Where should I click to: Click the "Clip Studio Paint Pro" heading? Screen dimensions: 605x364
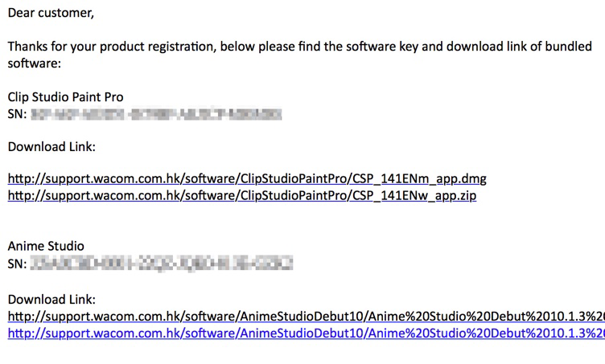click(x=66, y=97)
